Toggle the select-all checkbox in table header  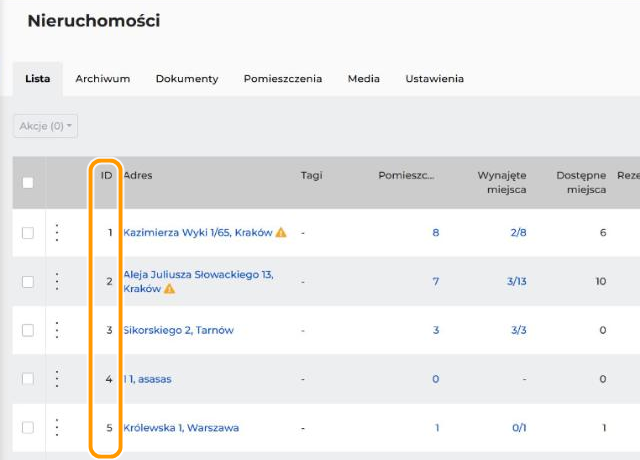click(x=28, y=182)
